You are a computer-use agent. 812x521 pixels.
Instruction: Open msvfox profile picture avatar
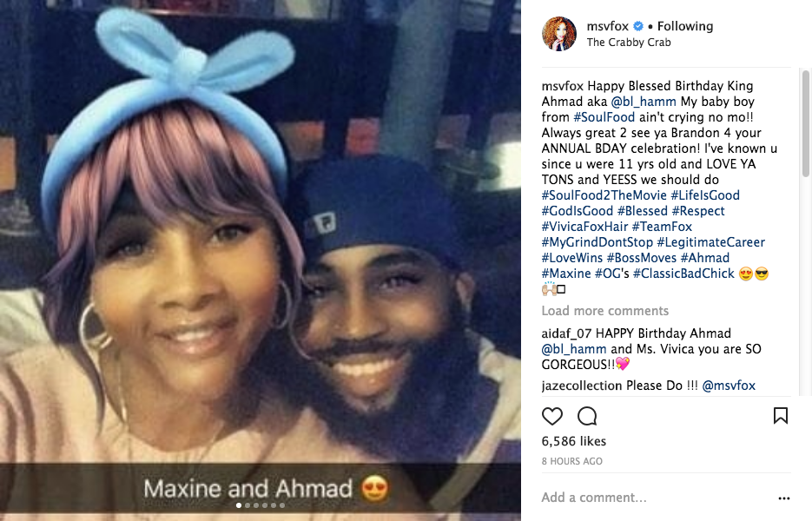click(x=559, y=34)
